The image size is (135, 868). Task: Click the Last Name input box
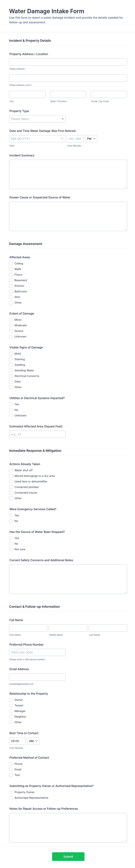(x=108, y=628)
